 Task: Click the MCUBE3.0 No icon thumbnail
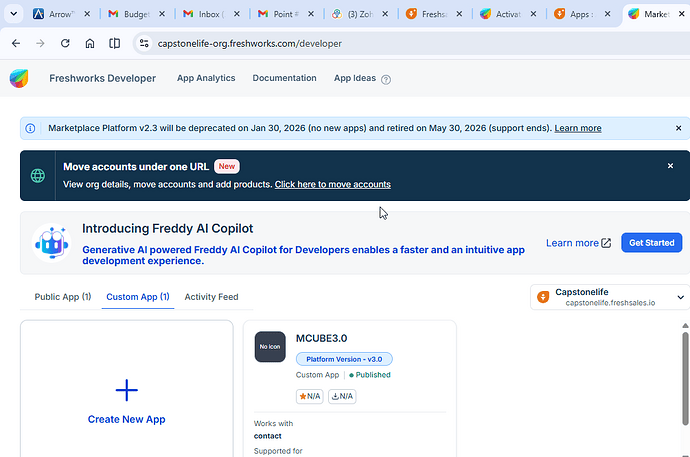tap(270, 347)
